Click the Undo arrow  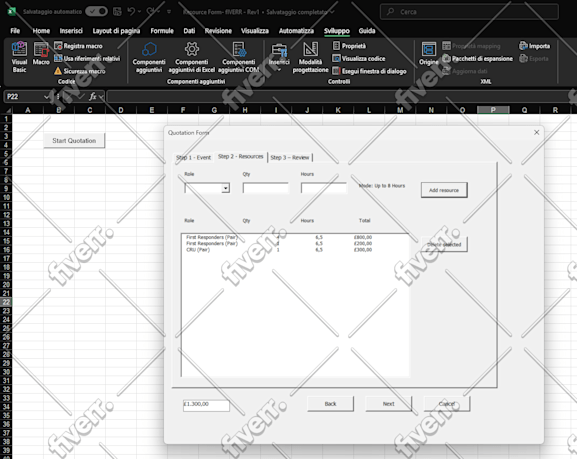131,12
